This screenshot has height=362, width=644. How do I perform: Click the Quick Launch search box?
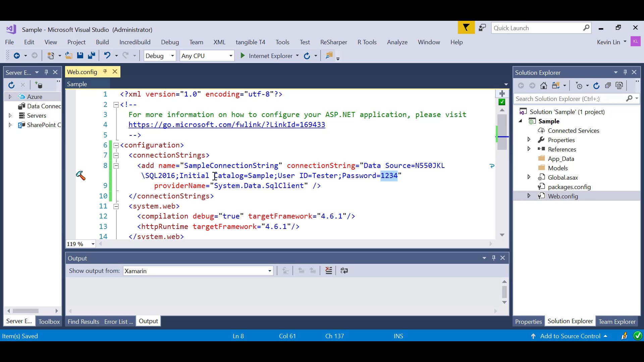coord(537,28)
